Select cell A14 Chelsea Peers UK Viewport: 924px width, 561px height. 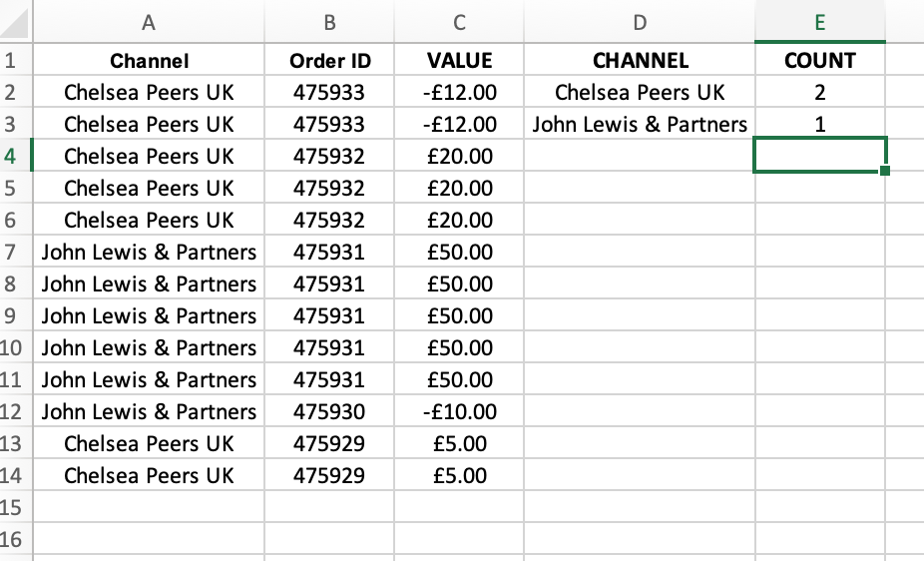click(x=149, y=475)
